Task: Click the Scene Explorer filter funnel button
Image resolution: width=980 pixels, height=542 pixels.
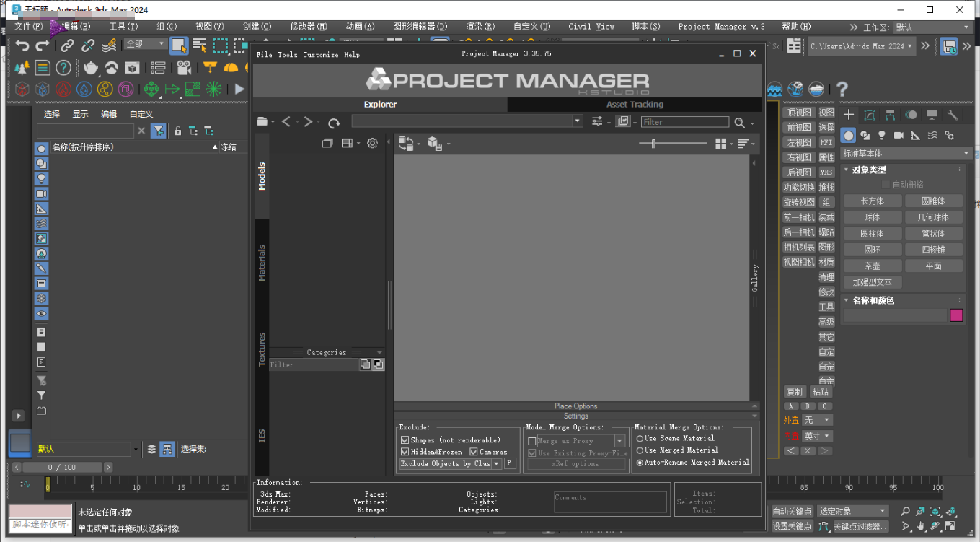Action: point(158,131)
